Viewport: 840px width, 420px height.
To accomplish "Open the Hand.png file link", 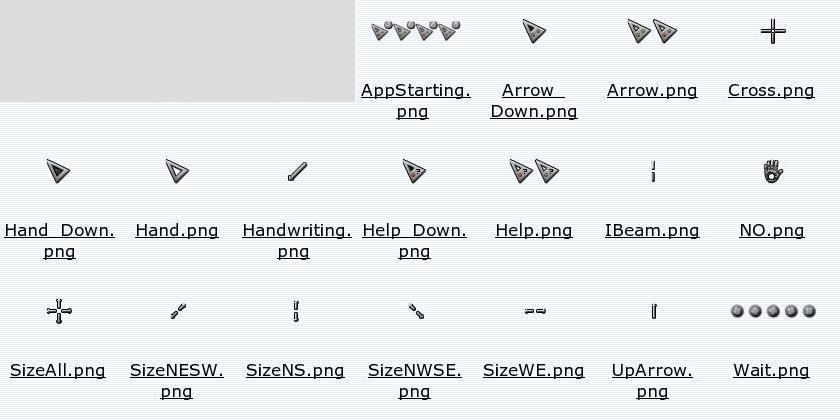I will point(177,230).
